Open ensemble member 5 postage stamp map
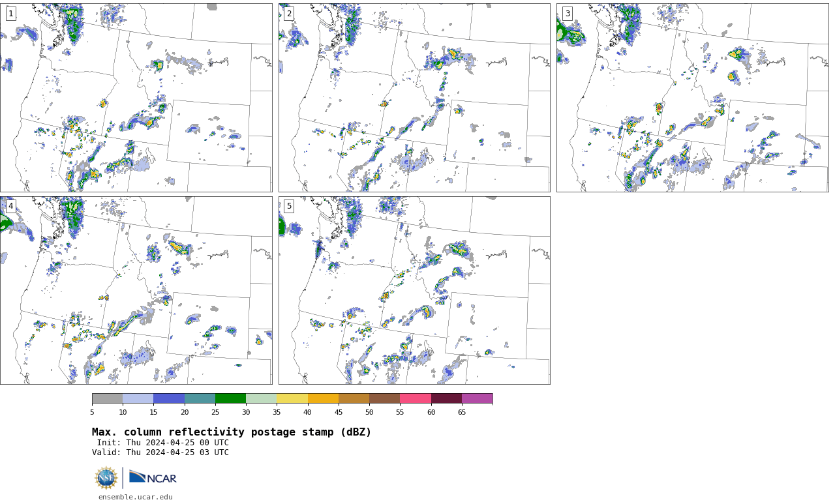 pyautogui.click(x=414, y=290)
